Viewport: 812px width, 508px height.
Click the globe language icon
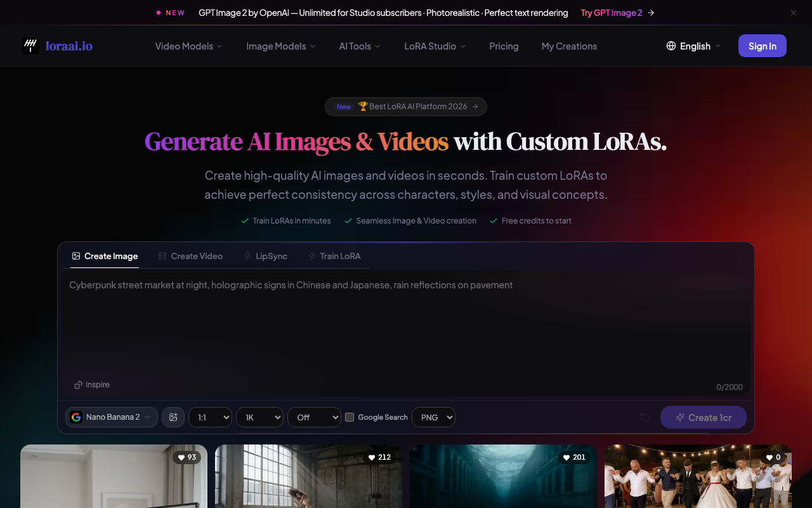pyautogui.click(x=671, y=46)
